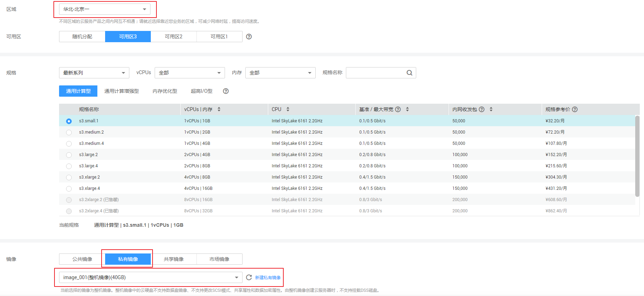
Task: Sort by CPU column arrows
Action: click(x=288, y=109)
